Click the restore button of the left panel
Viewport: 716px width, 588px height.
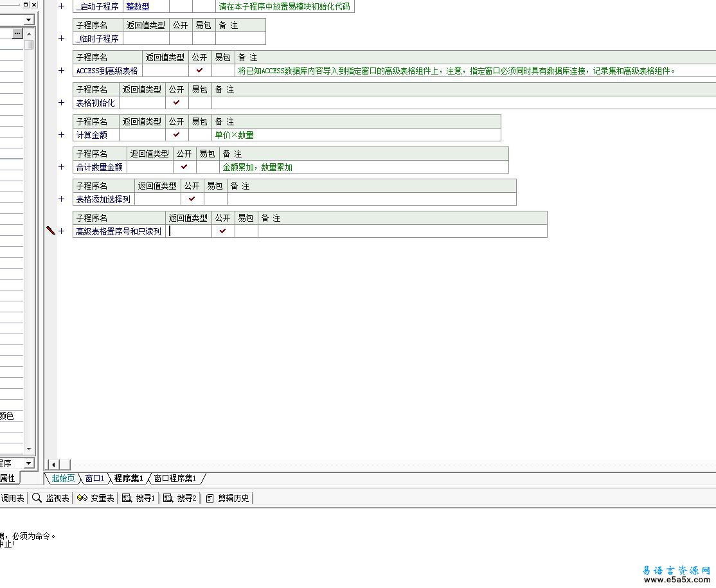(26, 4)
